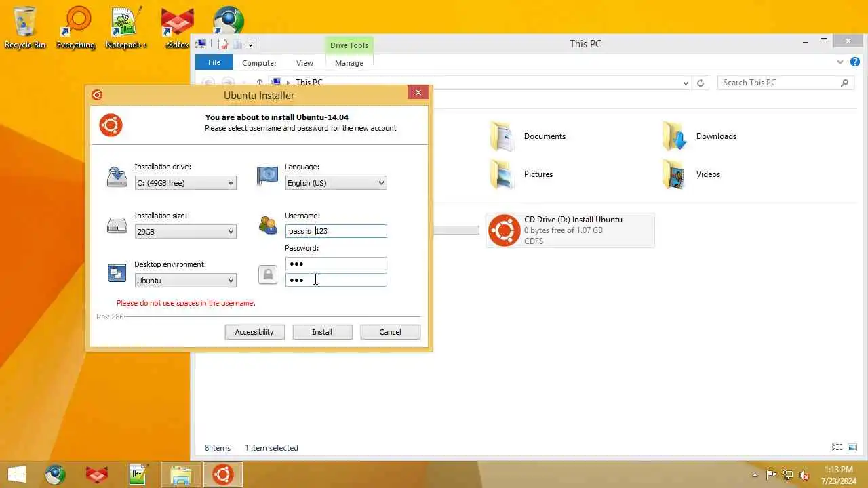
Task: Click the Up arrow in Explorer navigation
Action: (x=259, y=83)
